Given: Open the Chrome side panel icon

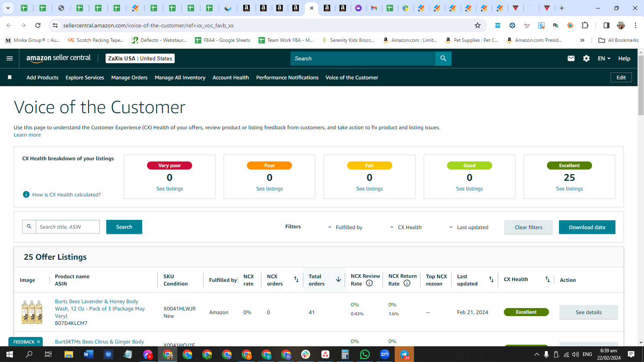Looking at the screenshot, I should pyautogui.click(x=606, y=25).
